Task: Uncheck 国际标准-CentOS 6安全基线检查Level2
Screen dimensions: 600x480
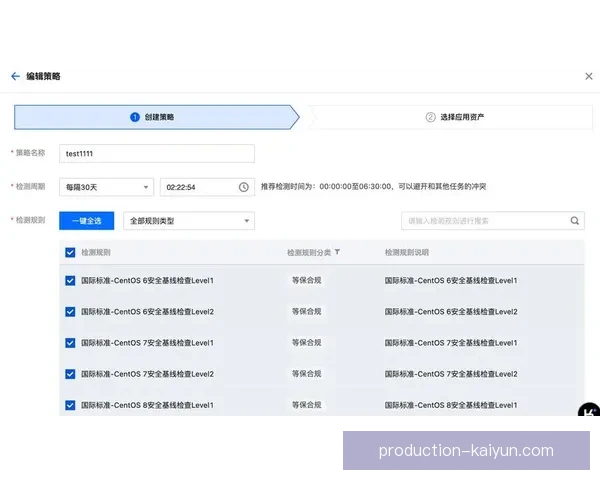Action: tap(70, 312)
